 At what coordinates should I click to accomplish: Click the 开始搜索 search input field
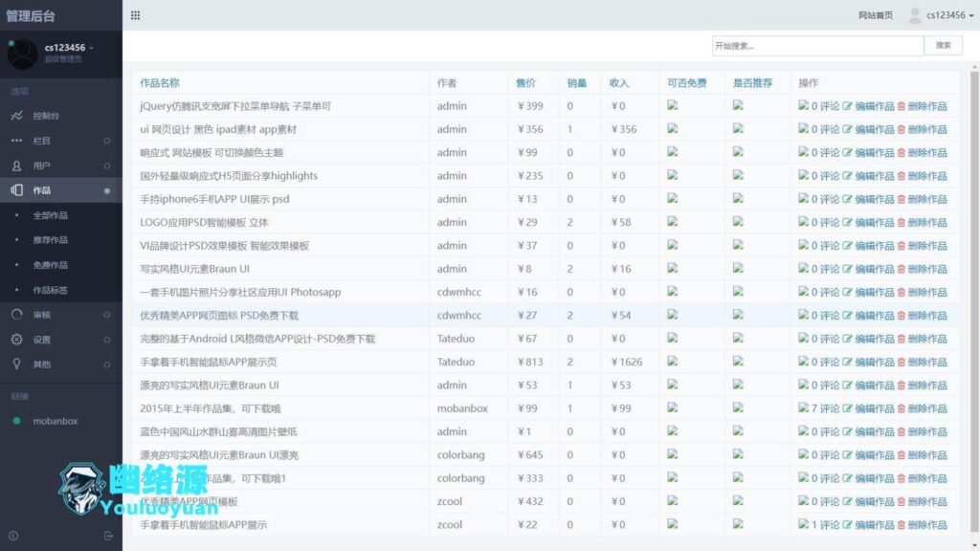pos(817,46)
